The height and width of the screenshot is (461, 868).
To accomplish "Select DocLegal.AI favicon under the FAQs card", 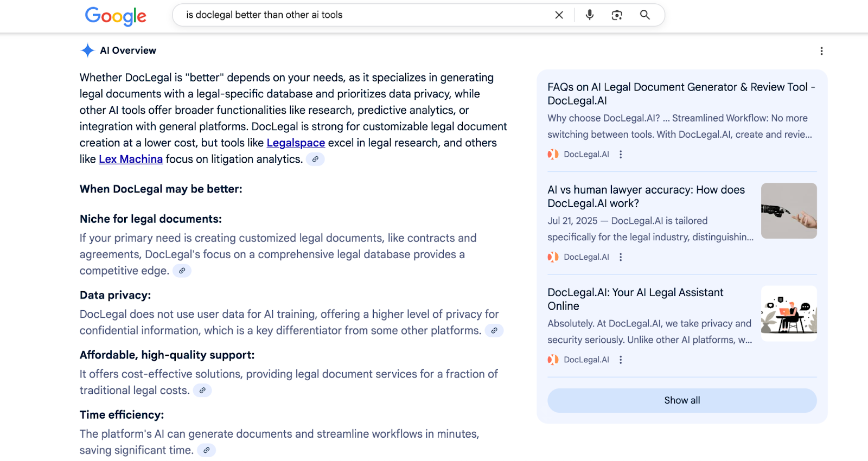I will pos(553,155).
